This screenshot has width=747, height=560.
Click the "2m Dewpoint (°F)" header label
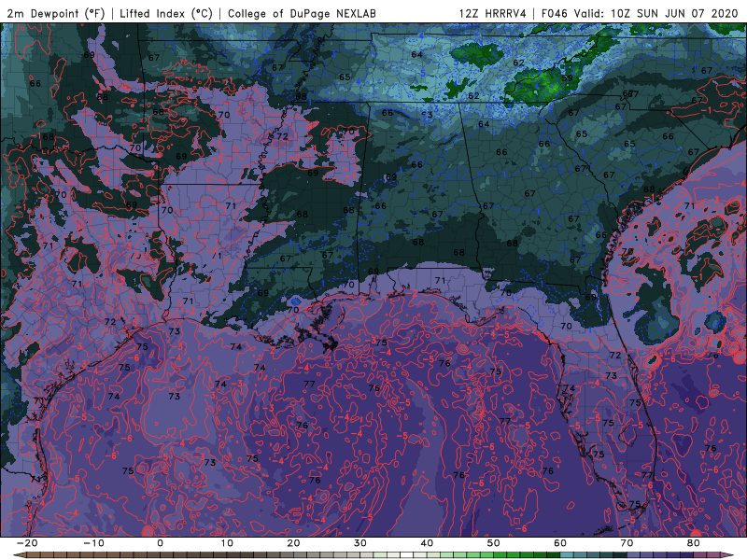56,13
